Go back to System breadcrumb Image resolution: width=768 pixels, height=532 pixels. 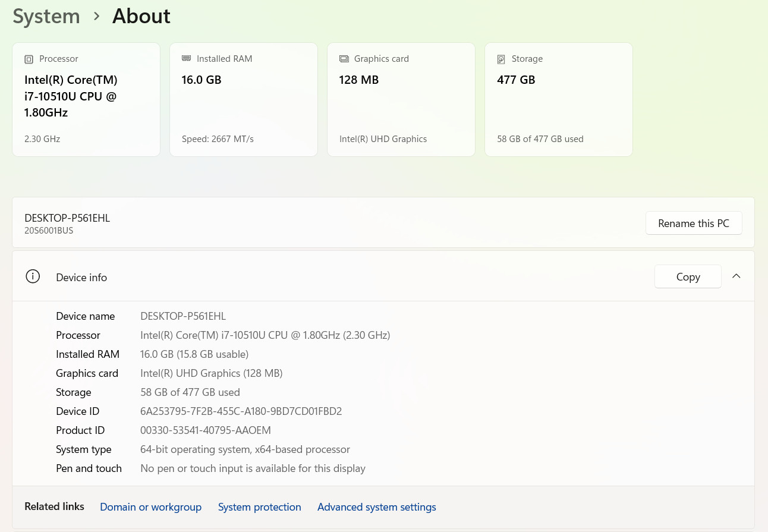click(46, 17)
